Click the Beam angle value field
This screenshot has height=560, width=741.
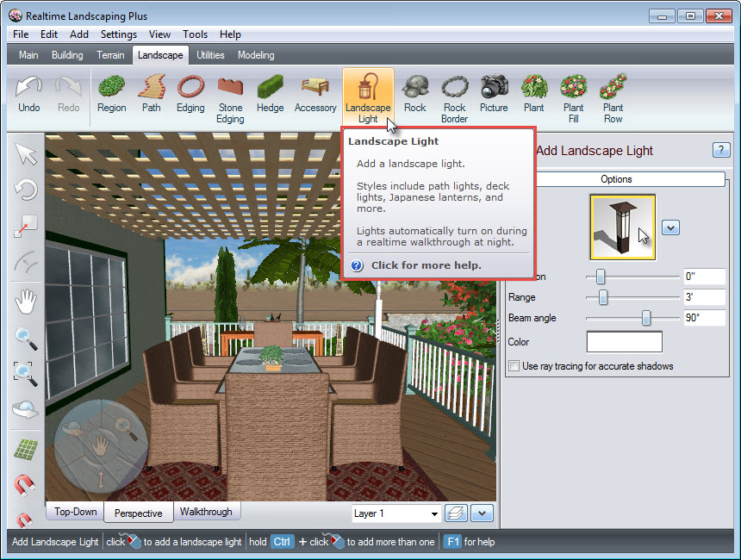click(704, 318)
